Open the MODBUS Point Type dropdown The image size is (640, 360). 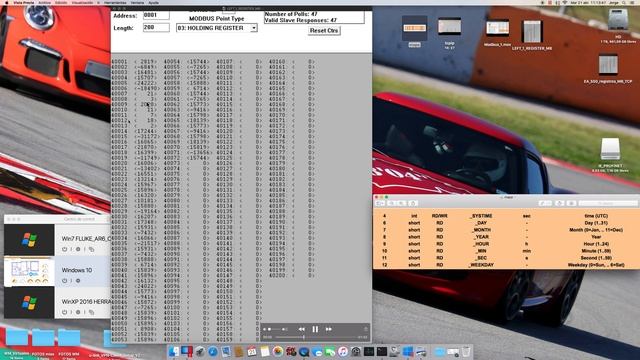click(x=217, y=28)
